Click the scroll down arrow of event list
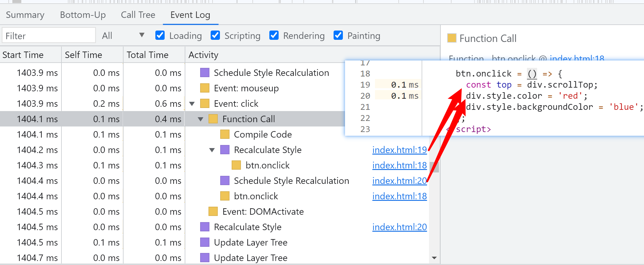 click(x=434, y=258)
